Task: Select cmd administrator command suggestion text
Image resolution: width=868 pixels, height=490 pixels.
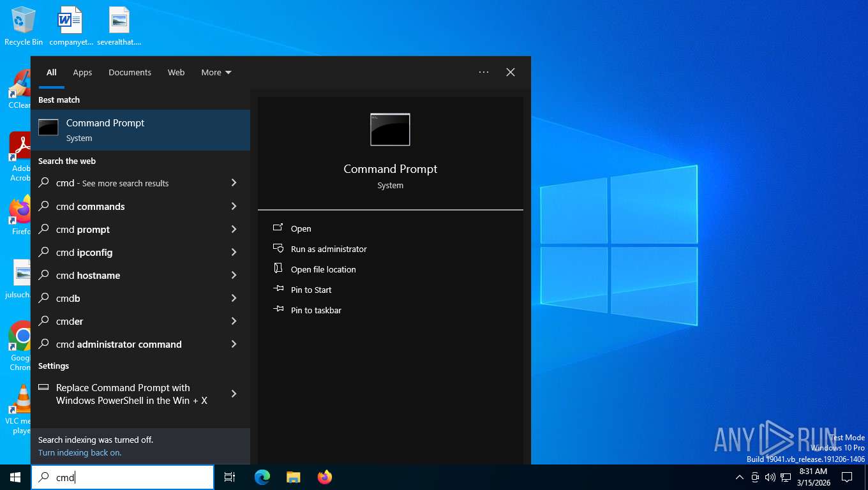Action: [x=119, y=345]
